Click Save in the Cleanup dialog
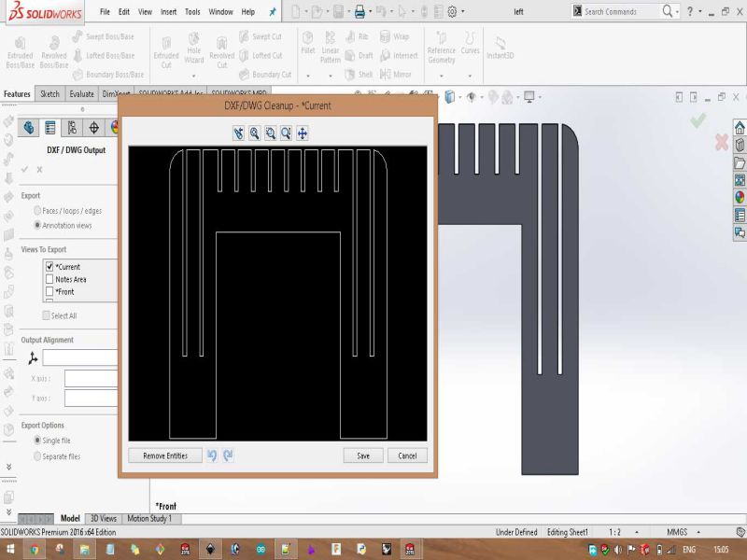This screenshot has width=747, height=560. click(x=363, y=455)
